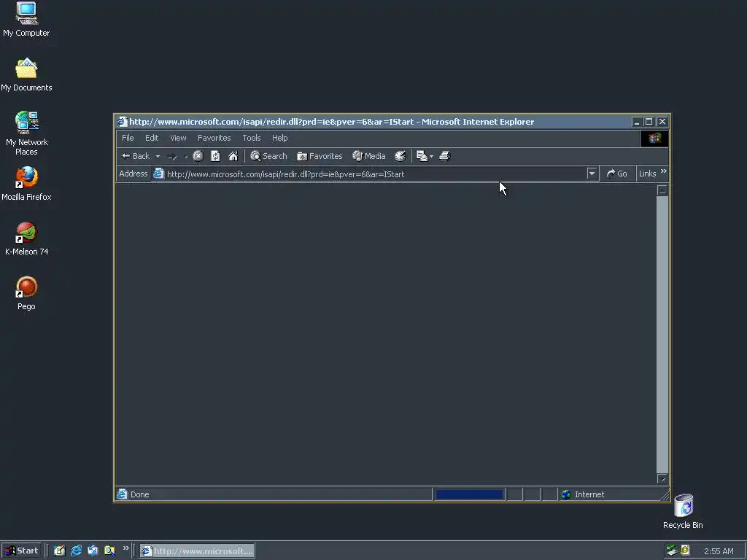Open the Start menu
The image size is (747, 560).
21,551
